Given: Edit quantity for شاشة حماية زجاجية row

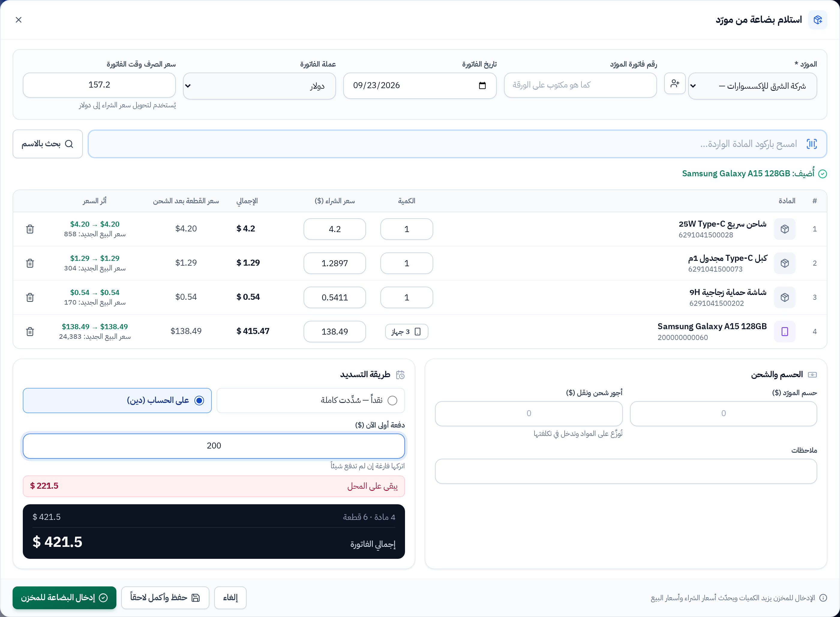Looking at the screenshot, I should pos(406,297).
